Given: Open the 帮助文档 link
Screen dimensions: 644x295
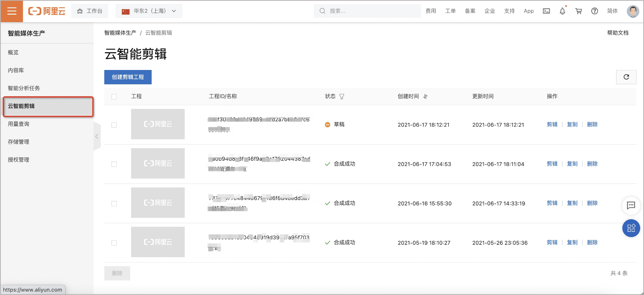Looking at the screenshot, I should [x=618, y=33].
